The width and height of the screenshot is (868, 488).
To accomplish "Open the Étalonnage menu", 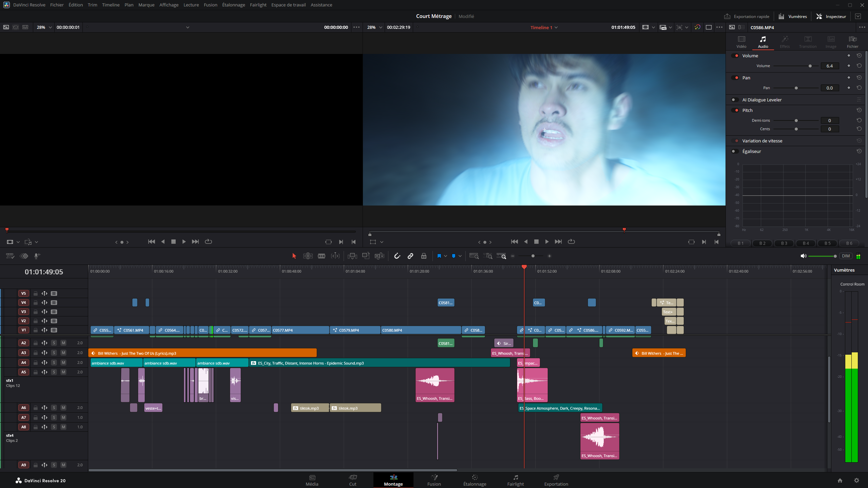I will [233, 5].
